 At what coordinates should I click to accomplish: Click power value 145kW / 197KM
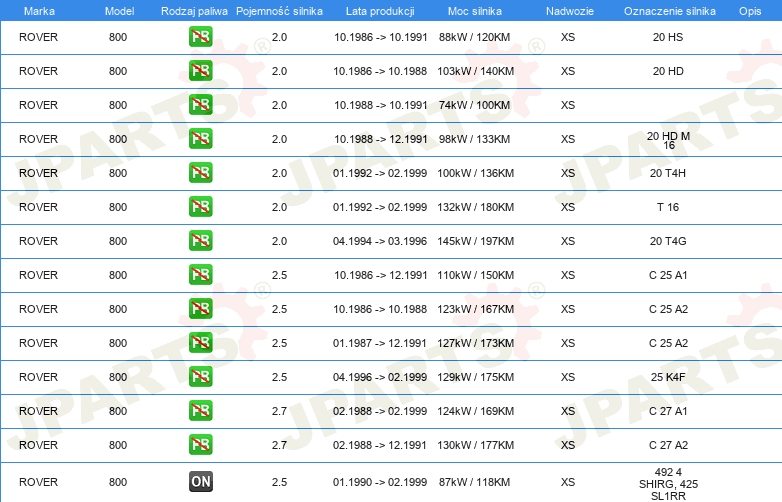(x=475, y=241)
